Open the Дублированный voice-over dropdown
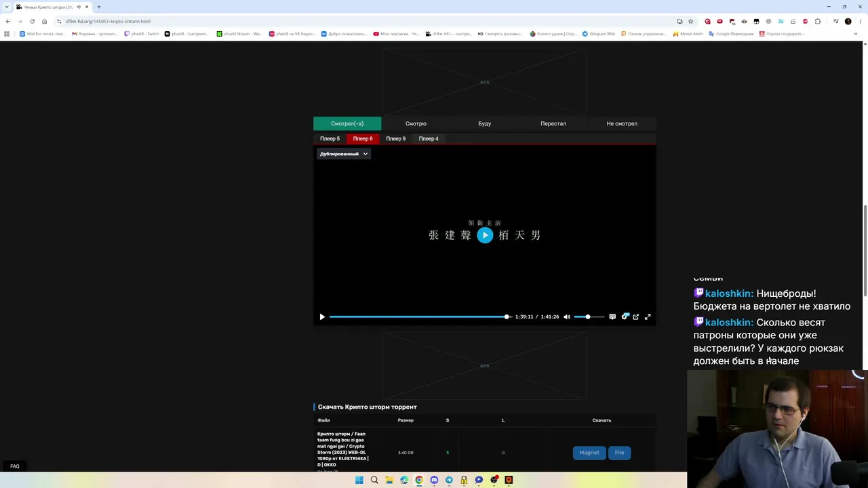This screenshot has height=488, width=868. coord(343,154)
